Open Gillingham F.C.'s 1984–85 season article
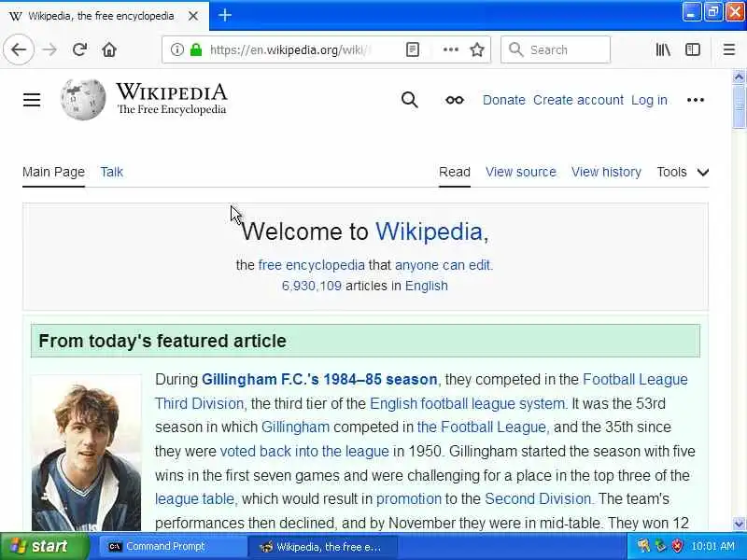Screen dimensions: 747x560 click(x=319, y=380)
